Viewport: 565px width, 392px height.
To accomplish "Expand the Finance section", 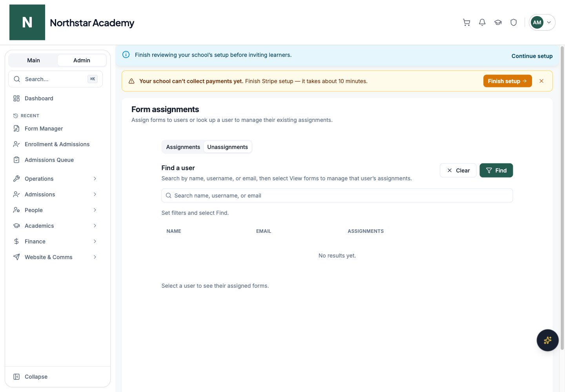I will coord(55,241).
